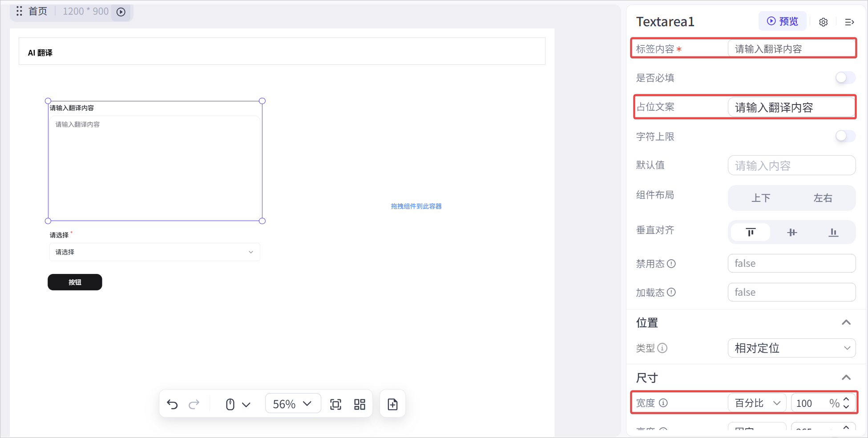Toggle the 字符上限 switch
The image size is (868, 438).
[x=845, y=136]
